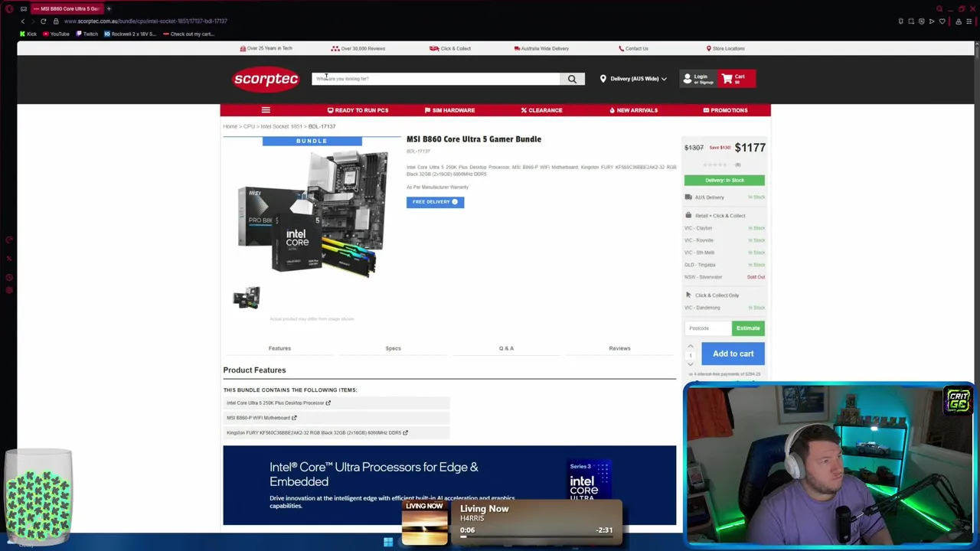Open the Ready To Run PCs menu
The image size is (980, 551).
pos(358,110)
